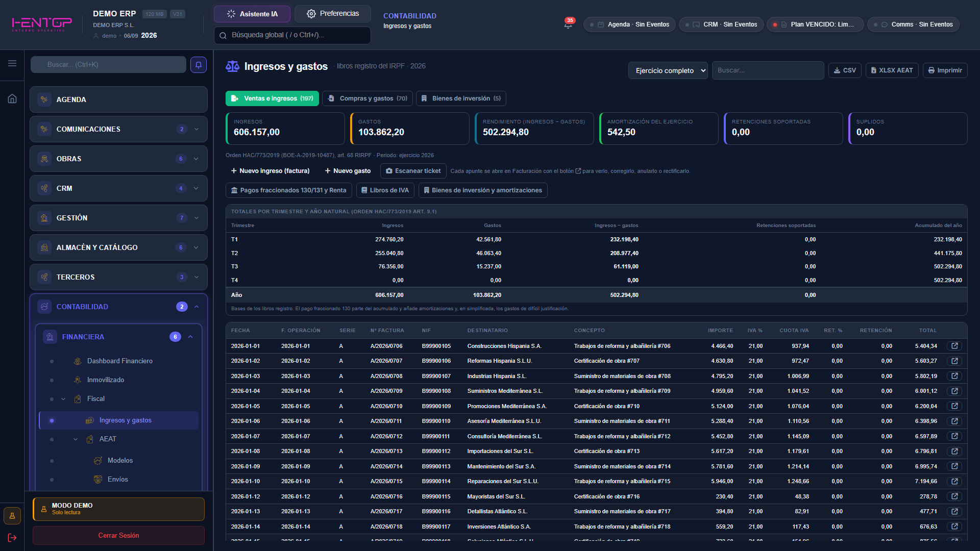Export the list with the CSV button

tap(845, 70)
